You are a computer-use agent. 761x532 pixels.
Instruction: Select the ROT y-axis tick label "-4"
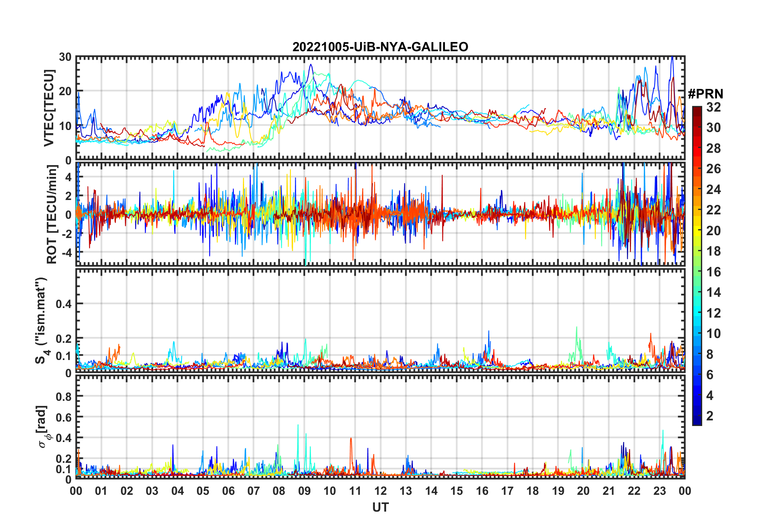(66, 253)
